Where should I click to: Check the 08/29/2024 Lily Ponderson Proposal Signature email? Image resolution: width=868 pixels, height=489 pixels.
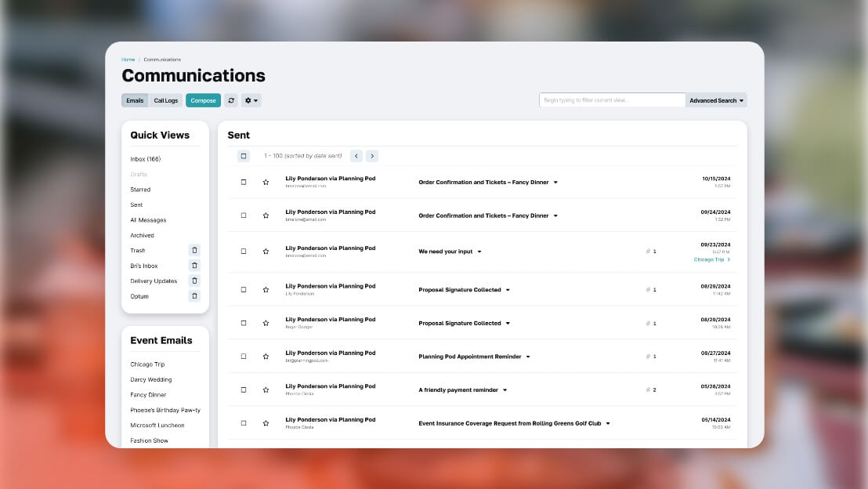[x=244, y=290]
